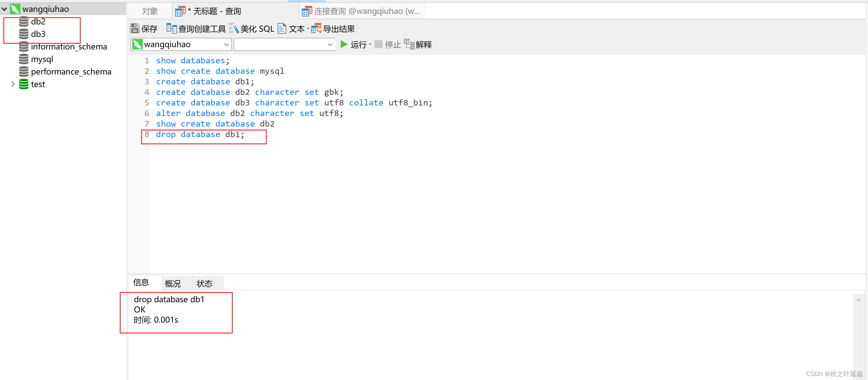Click the Explain plan icon
The height and width of the screenshot is (380, 868).
pyautogui.click(x=409, y=44)
